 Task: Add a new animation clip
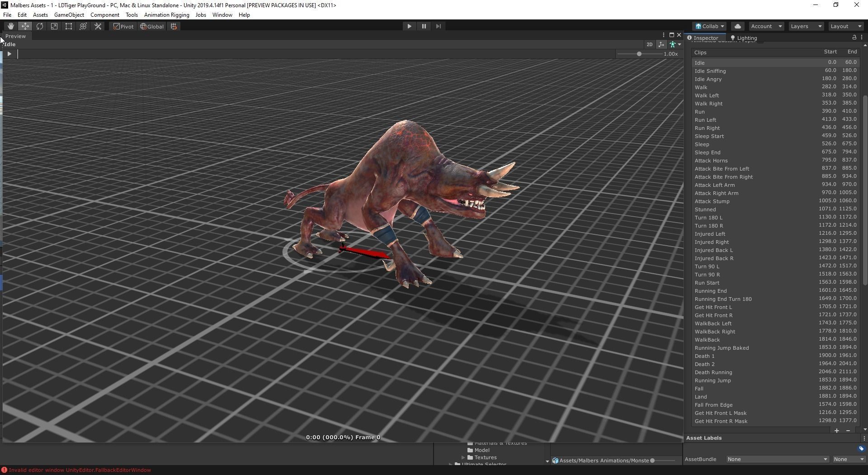pyautogui.click(x=837, y=431)
